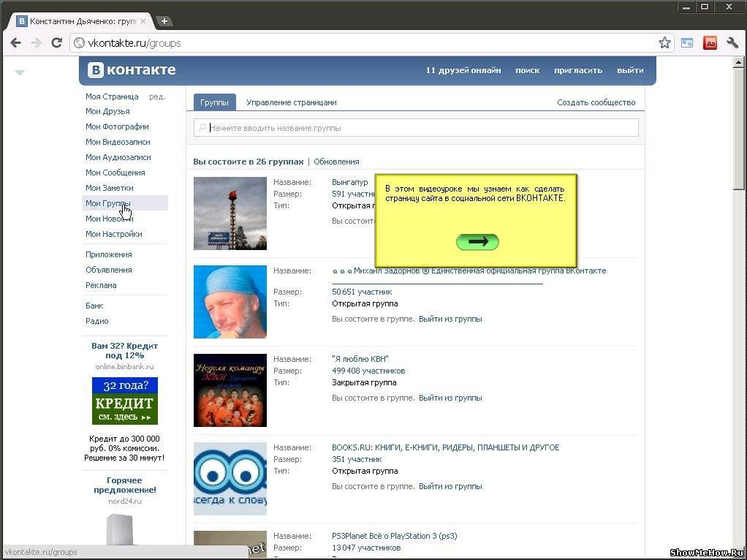Open Я люблю КВН group thumbnail

(230, 390)
